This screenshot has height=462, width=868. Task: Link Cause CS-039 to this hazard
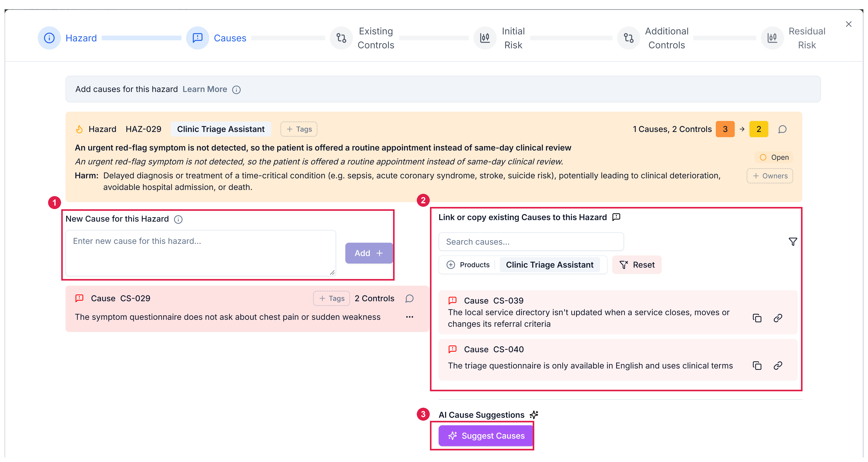[778, 318]
